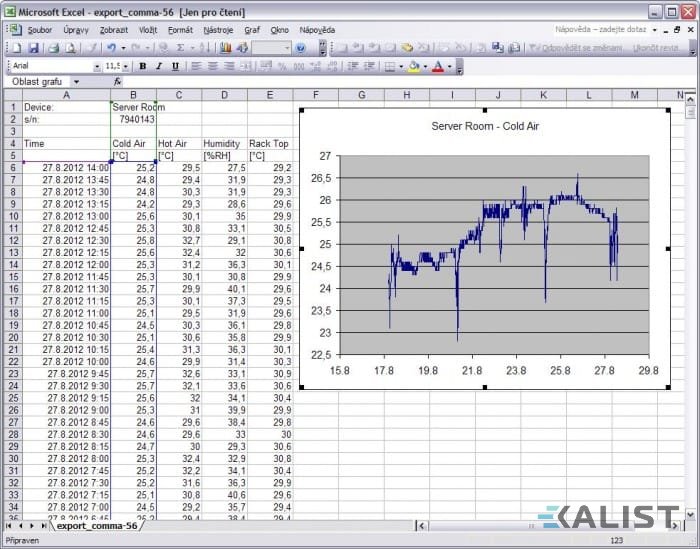Click the Excel Help question icon
This screenshot has width=700, height=549.
[x=301, y=48]
